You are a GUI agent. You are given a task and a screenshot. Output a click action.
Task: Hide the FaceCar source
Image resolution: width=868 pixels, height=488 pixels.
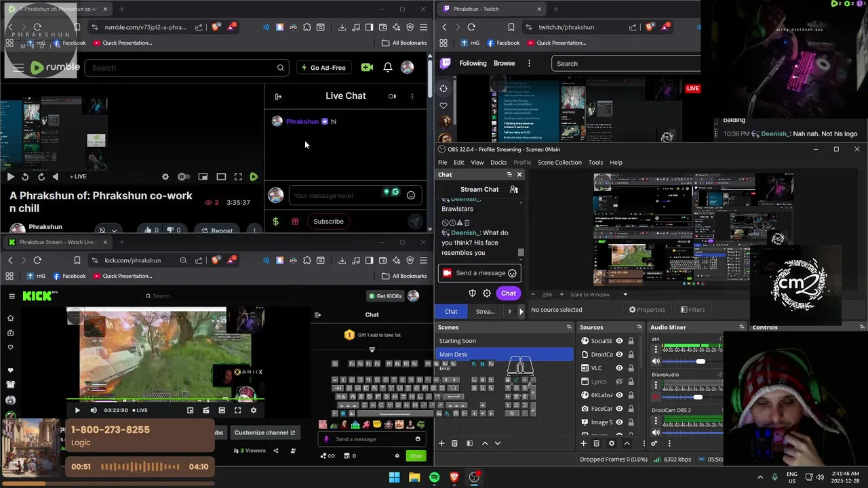tap(619, 409)
